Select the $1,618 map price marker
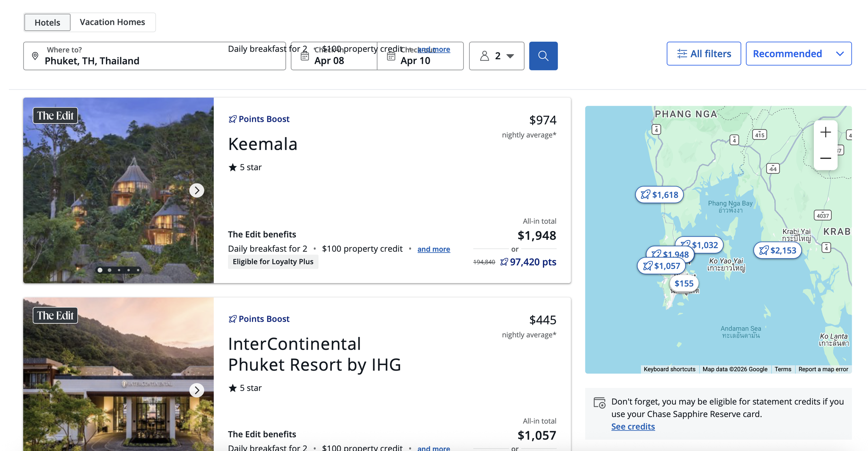 click(x=659, y=195)
